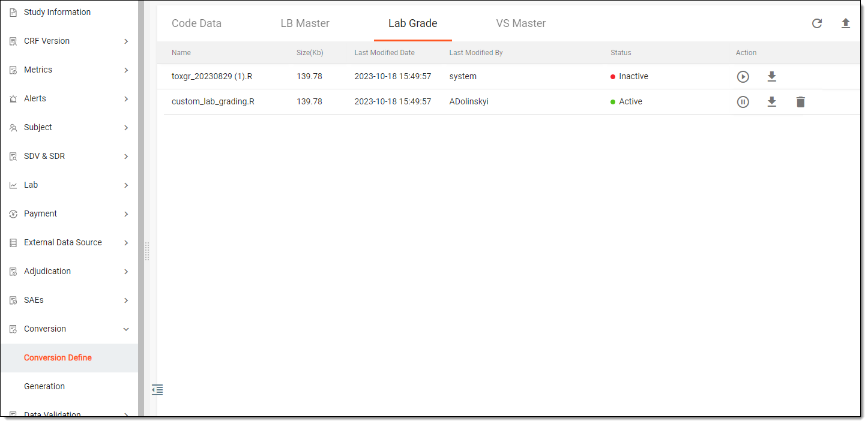Sort by the Status column header
Image resolution: width=868 pixels, height=424 pixels.
621,53
